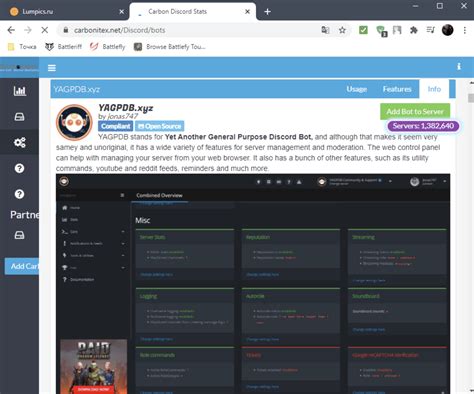Click the translate page icon
Viewport: 474px width, 394px height.
325,30
